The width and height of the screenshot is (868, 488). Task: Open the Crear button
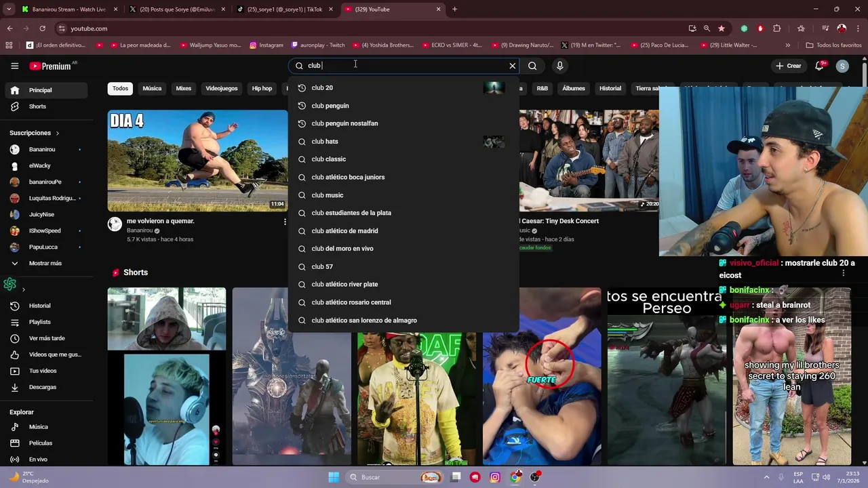pyautogui.click(x=789, y=66)
